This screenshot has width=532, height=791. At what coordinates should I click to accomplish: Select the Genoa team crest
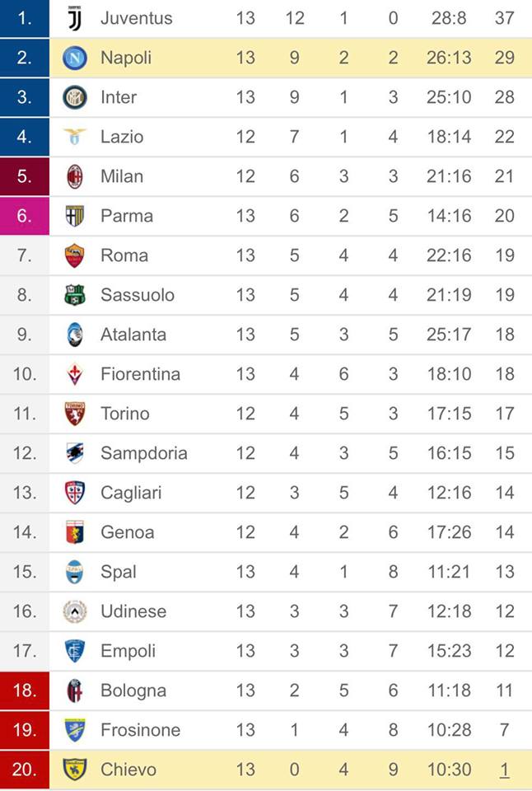click(75, 532)
